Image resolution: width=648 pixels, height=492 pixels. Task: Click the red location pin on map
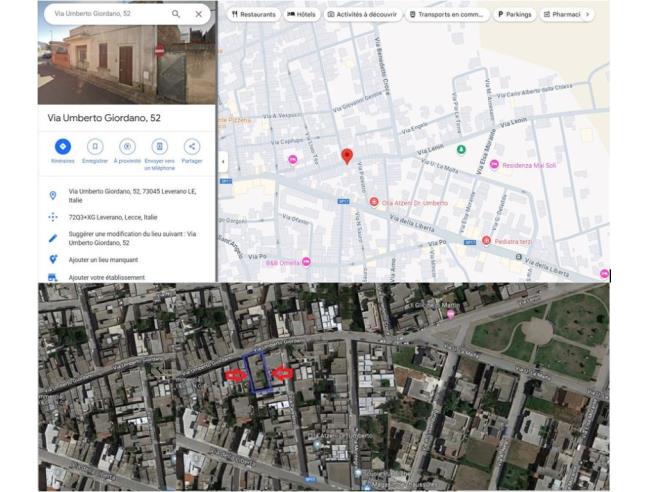pyautogui.click(x=347, y=155)
